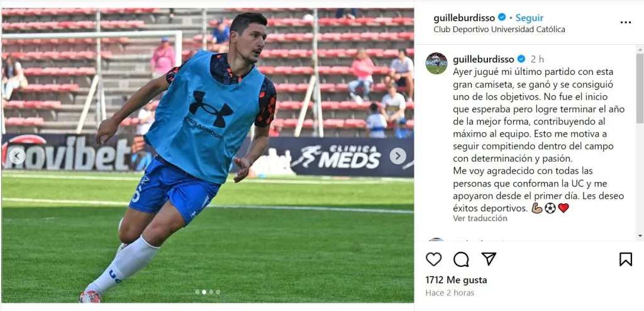Open Club Deportivo Universidad Católica location
Viewport: 644px width, 311px height.
499,30
